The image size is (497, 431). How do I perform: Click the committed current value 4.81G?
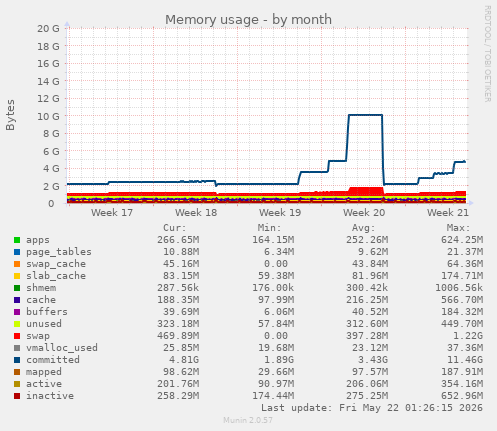[x=184, y=360]
